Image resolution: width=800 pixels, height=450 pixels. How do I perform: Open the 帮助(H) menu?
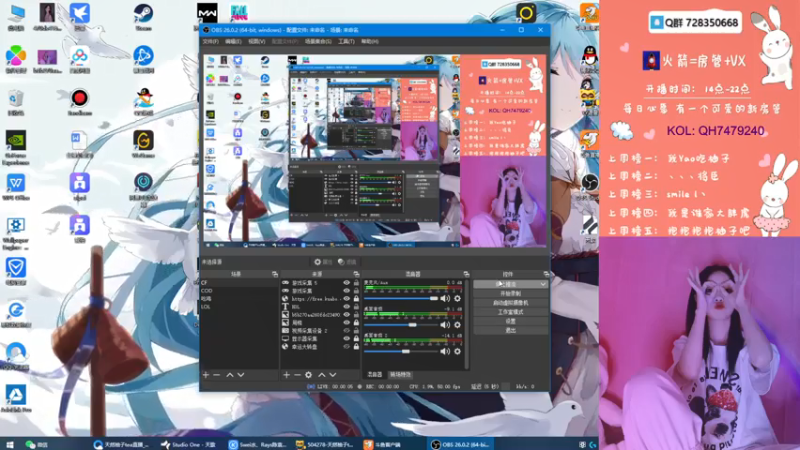[369, 41]
